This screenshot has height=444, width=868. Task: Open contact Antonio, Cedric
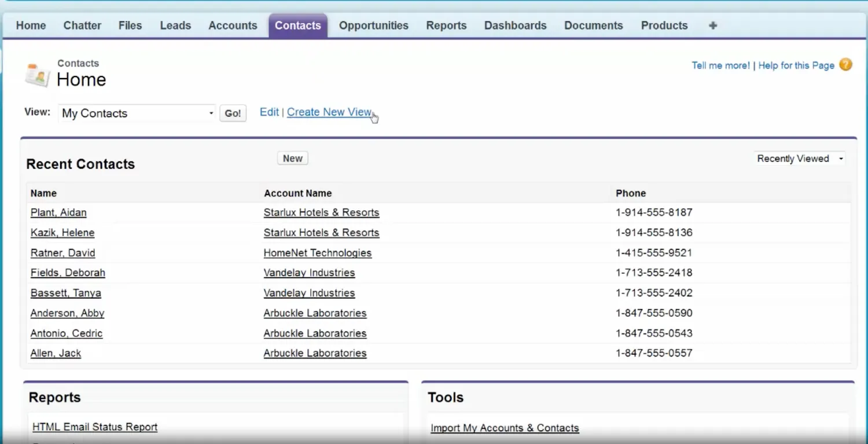tap(67, 333)
